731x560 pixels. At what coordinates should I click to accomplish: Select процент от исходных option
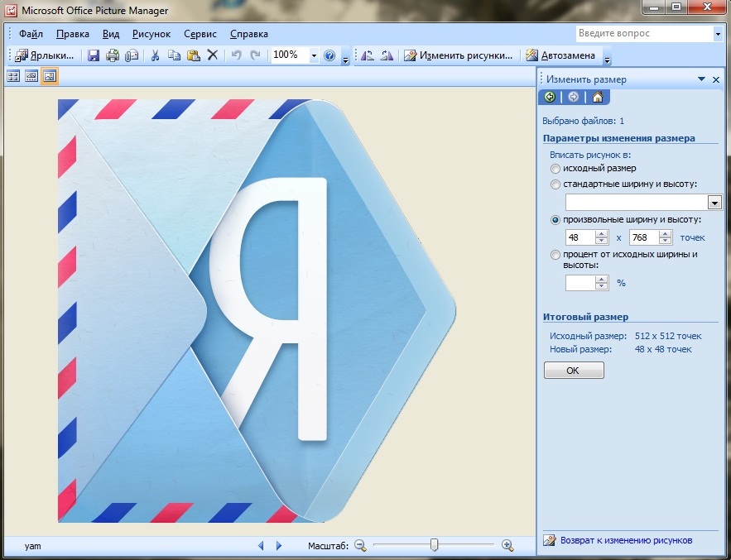pyautogui.click(x=555, y=255)
